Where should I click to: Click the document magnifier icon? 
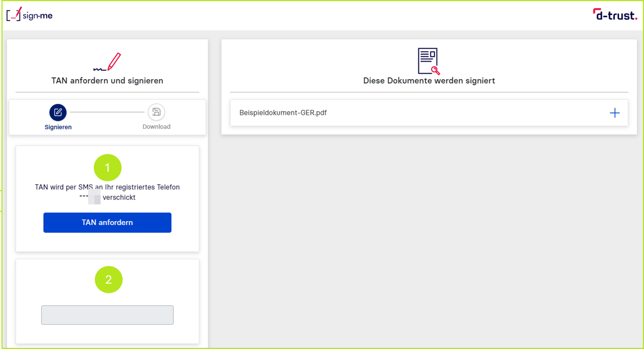(429, 61)
